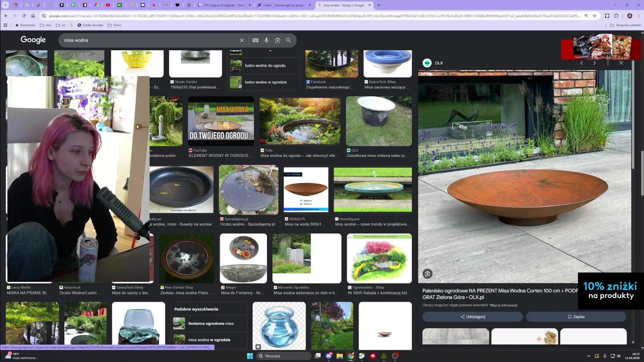Search inside the image with the Lens icon
Image resolution: width=644 pixels, height=362 pixels.
(x=427, y=274)
